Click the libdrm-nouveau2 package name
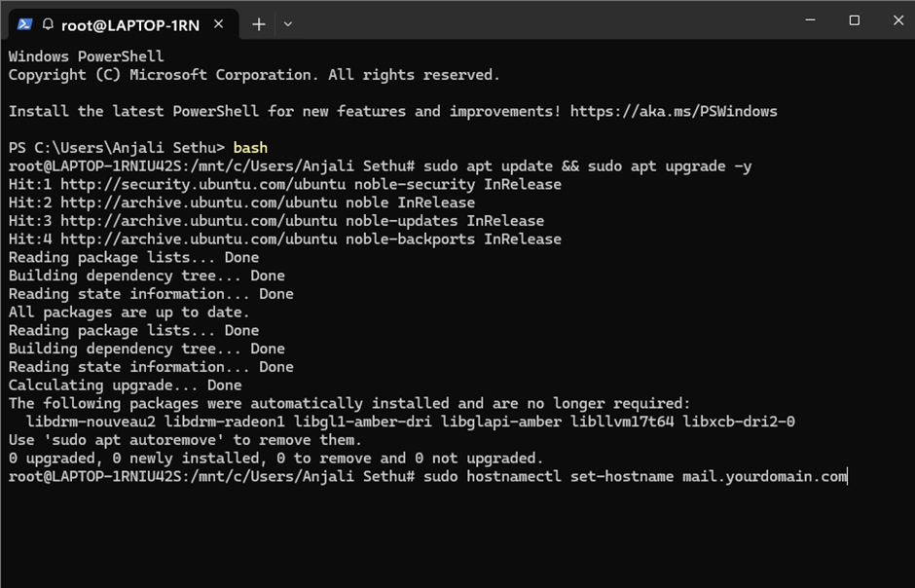915x588 pixels. click(x=90, y=422)
